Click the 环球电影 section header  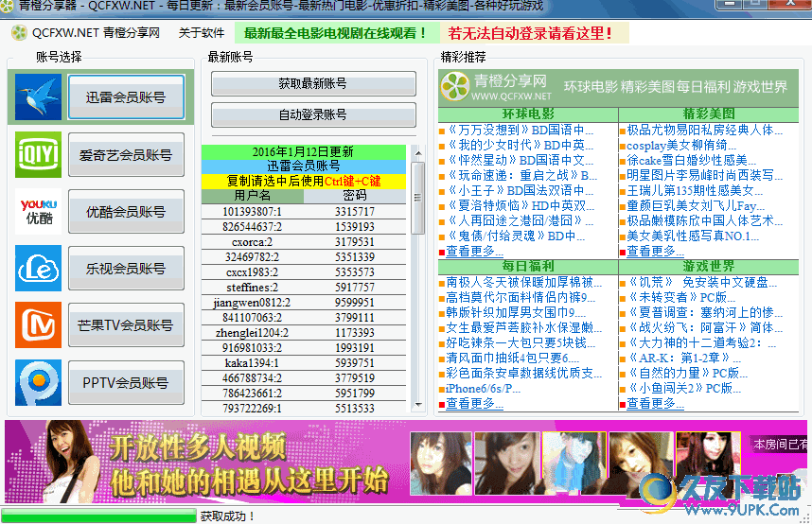click(x=528, y=114)
